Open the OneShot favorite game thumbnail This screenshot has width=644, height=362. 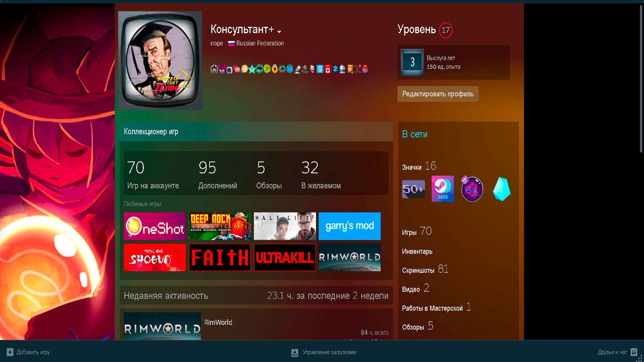(155, 226)
